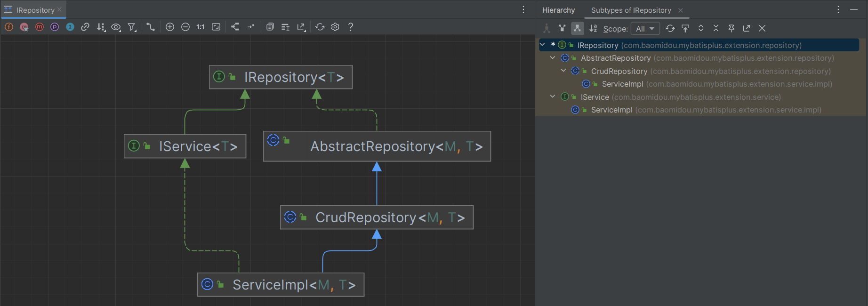The image size is (868, 306).
Task: Open the export diagram menu
Action: tap(301, 27)
